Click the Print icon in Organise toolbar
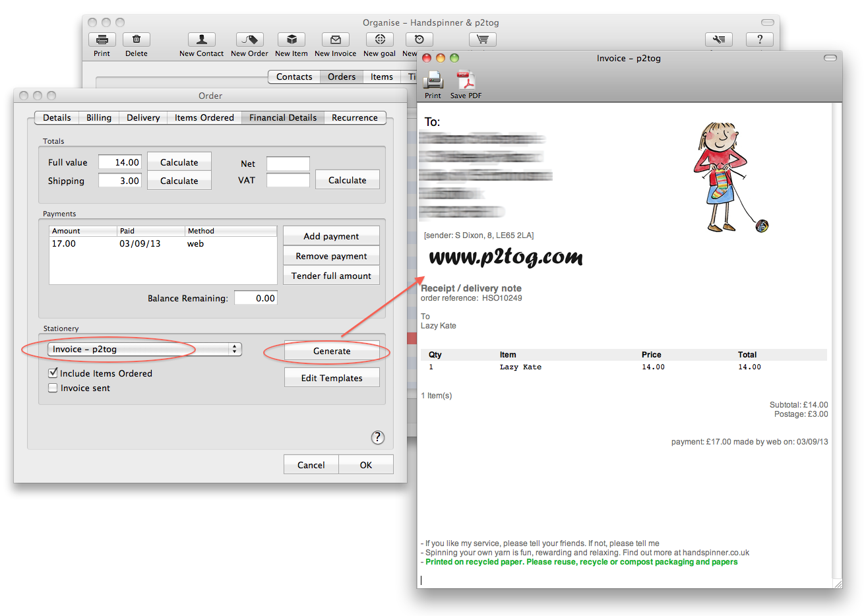 (x=102, y=40)
